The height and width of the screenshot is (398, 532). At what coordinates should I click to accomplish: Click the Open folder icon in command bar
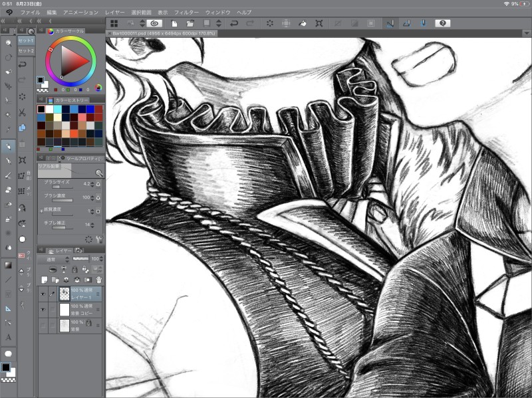coord(190,23)
